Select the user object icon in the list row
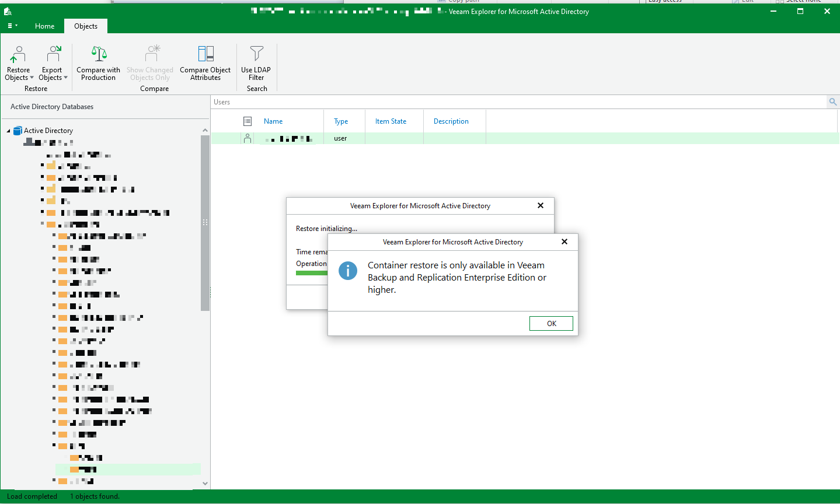Viewport: 840px width, 504px height. pos(248,138)
